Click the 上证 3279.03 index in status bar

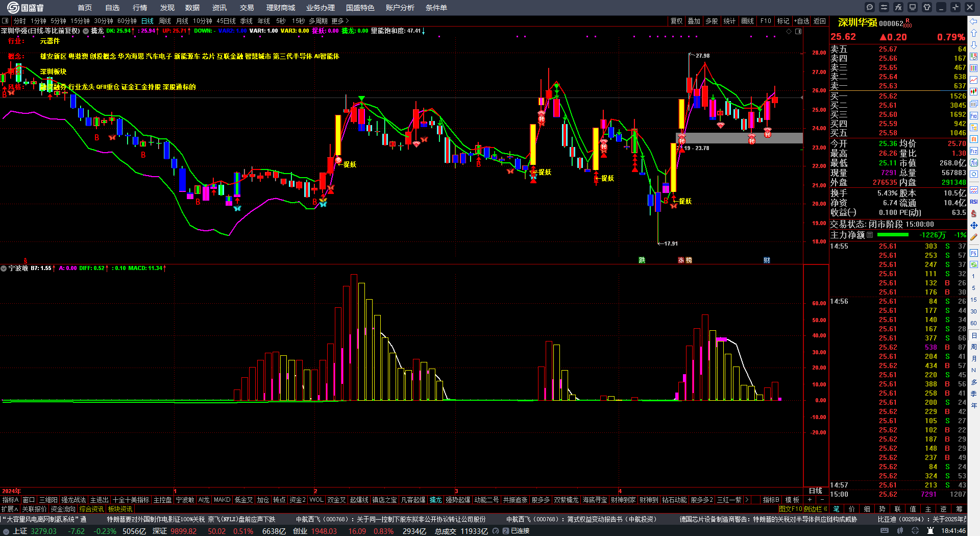[35, 531]
